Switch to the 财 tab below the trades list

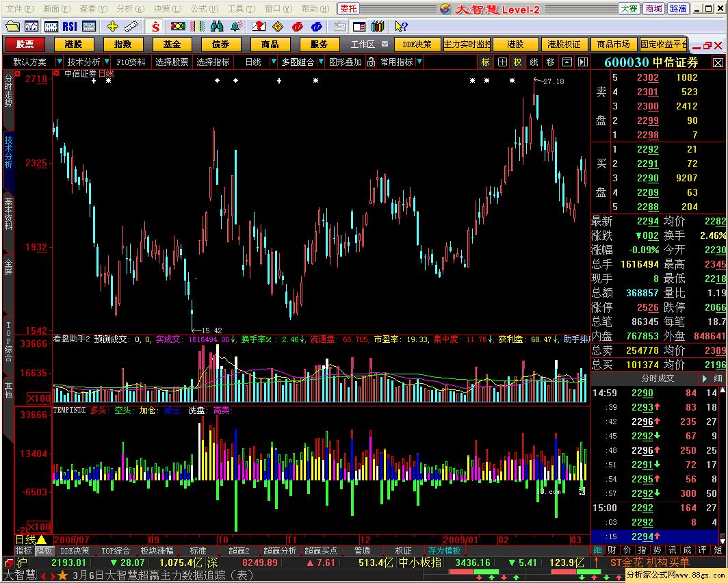pyautogui.click(x=612, y=550)
